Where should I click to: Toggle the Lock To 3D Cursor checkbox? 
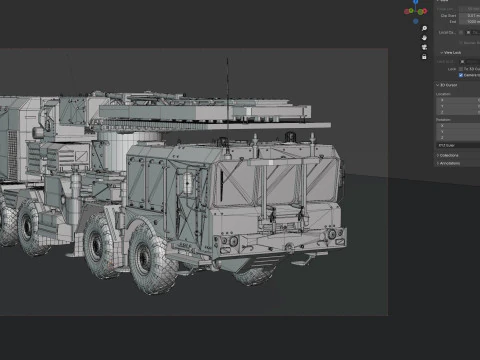point(461,69)
